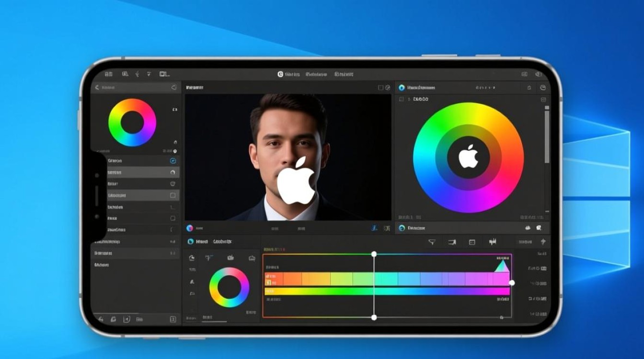Open the down-triangle dropdown in the top-left toolbar
The width and height of the screenshot is (644, 359).
pyautogui.click(x=149, y=74)
